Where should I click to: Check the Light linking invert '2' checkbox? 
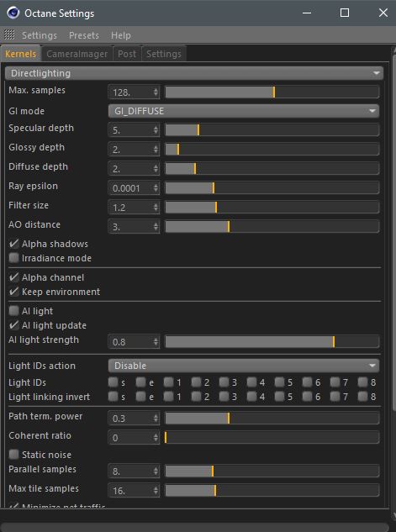pos(196,397)
